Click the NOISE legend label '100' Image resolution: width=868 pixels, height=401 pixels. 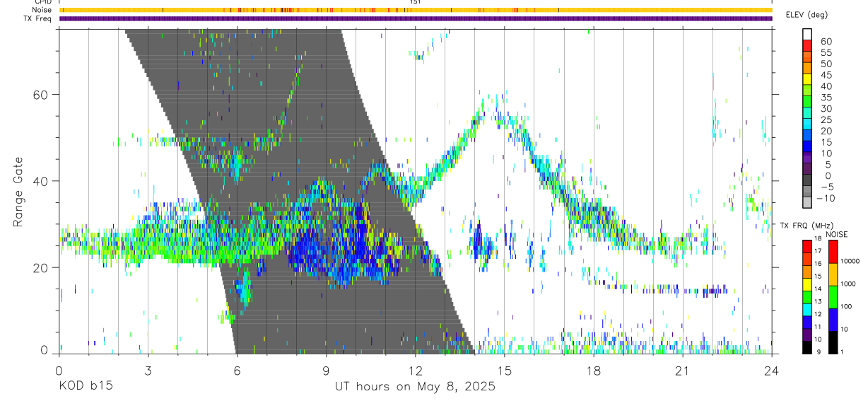point(845,306)
